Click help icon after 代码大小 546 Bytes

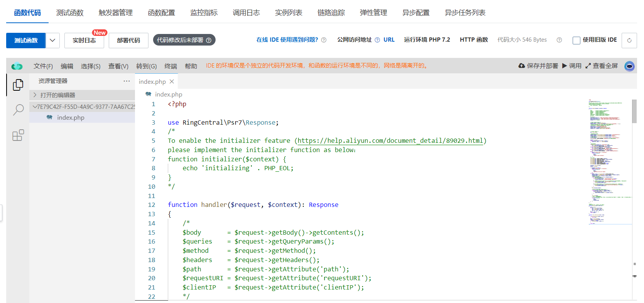pos(559,40)
